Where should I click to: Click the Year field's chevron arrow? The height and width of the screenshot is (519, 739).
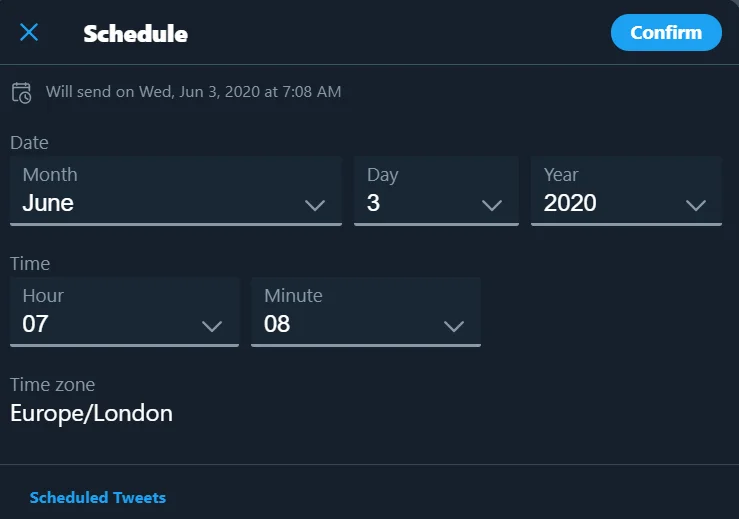[x=696, y=205]
